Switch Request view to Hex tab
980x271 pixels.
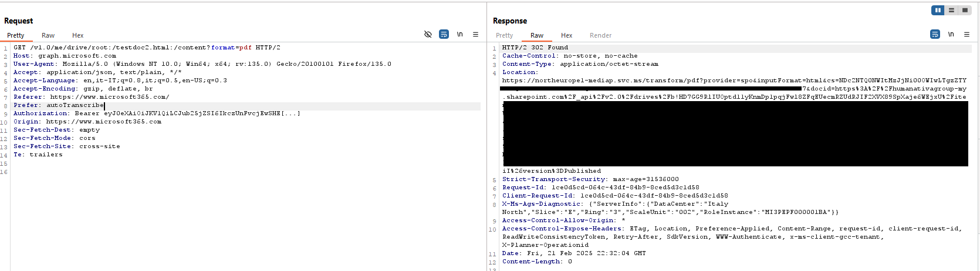pos(77,35)
